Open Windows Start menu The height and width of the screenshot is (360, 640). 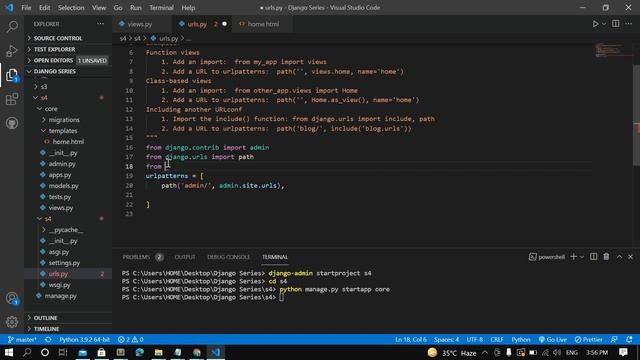[x=9, y=352]
